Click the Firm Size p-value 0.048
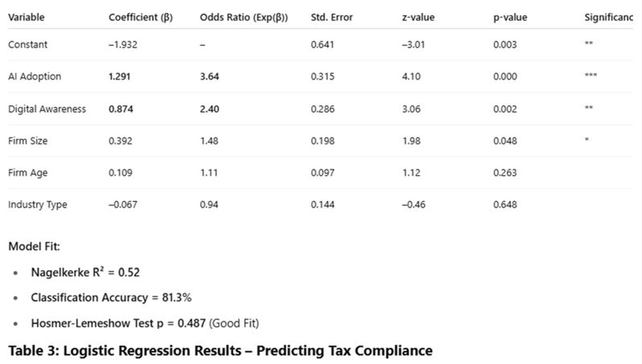Screen dimensions: 642x364 [504, 141]
